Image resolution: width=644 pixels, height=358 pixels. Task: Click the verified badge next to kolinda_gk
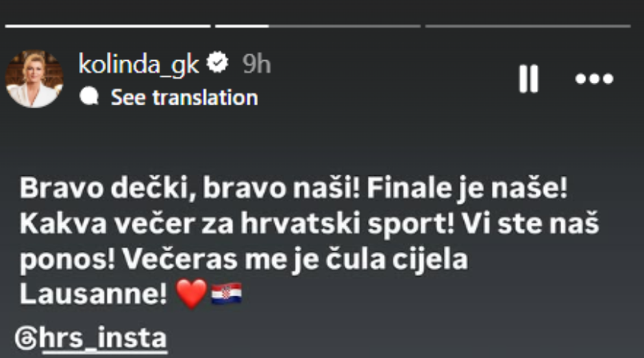pyautogui.click(x=219, y=64)
